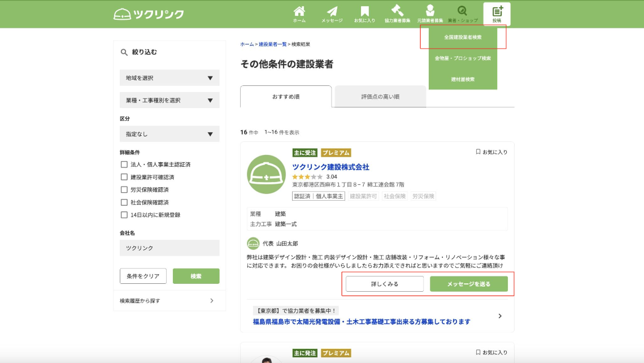Click the 詳しくみる button

coord(385,284)
